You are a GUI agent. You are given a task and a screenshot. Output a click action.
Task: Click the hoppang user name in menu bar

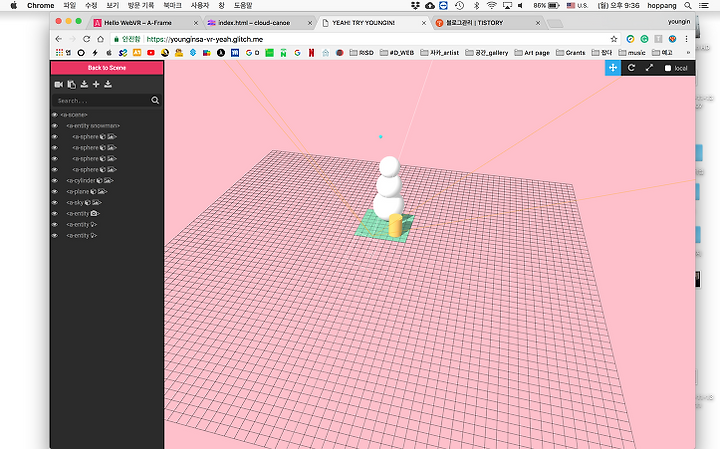pyautogui.click(x=662, y=6)
